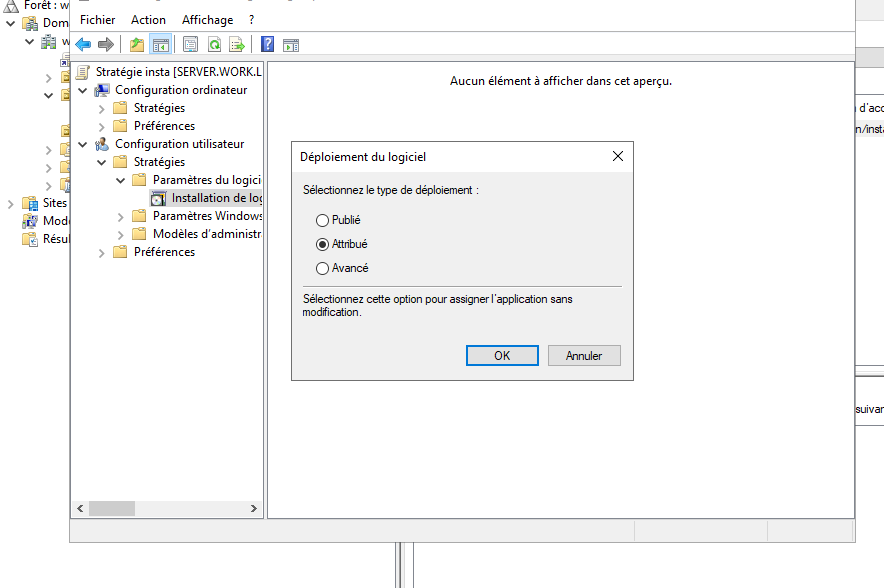The image size is (884, 588).
Task: Open the Affichage menu
Action: click(x=207, y=19)
